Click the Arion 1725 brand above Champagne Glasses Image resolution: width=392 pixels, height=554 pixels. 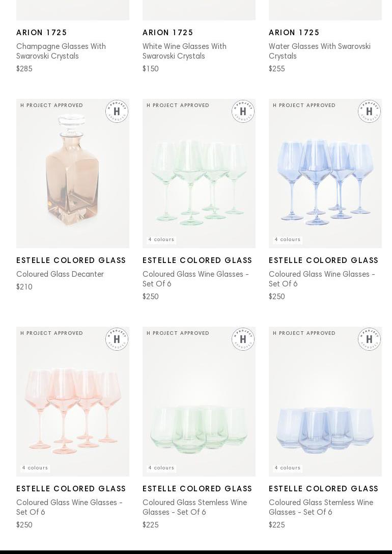[42, 33]
